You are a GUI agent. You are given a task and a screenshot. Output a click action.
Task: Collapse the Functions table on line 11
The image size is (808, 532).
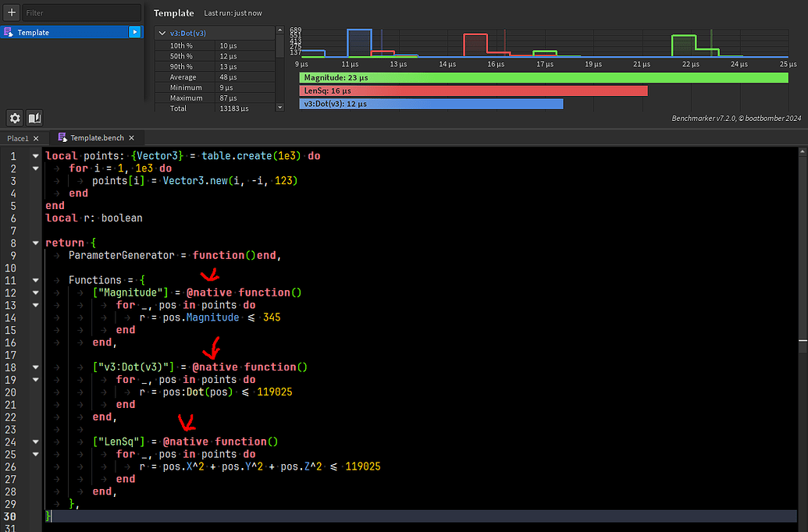(35, 279)
